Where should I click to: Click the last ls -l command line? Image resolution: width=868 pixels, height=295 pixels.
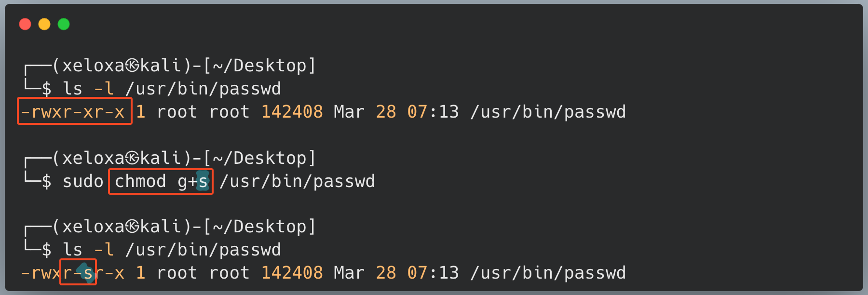[172, 250]
